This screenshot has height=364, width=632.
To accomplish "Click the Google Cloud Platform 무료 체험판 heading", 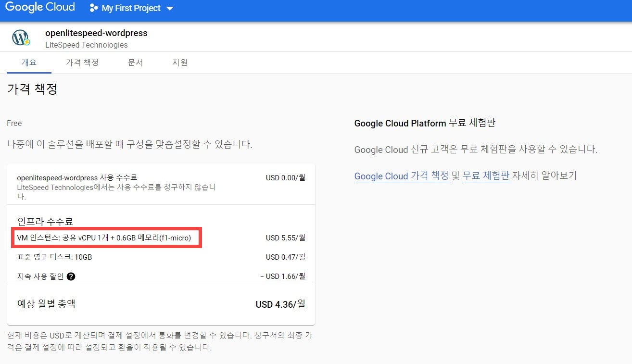I will 425,123.
